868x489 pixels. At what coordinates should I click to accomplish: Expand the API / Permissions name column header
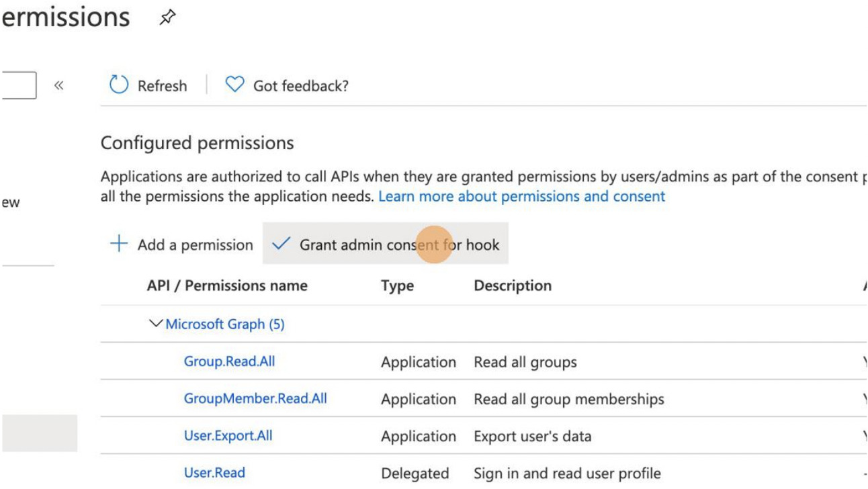pos(226,285)
